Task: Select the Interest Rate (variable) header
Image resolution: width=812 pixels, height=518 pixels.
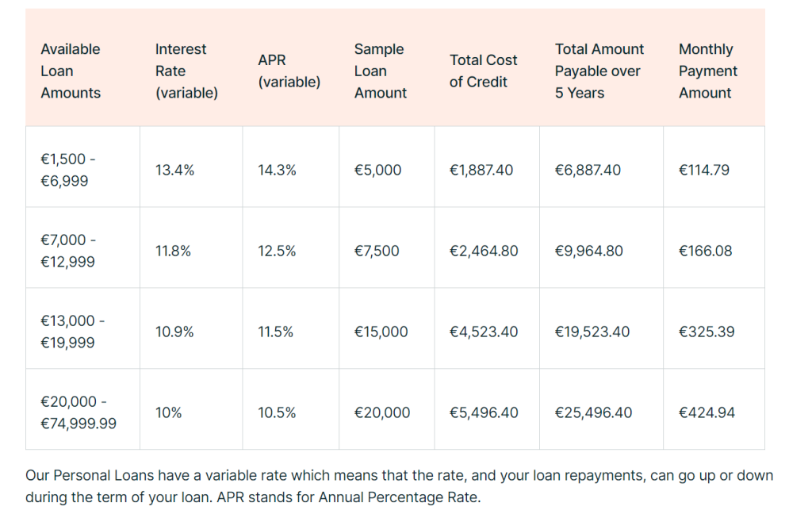Action: tap(186, 71)
